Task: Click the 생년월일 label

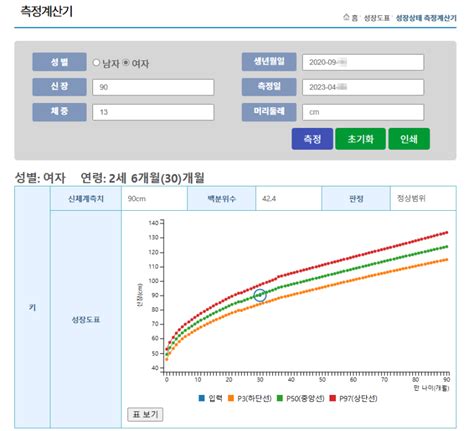Action: (x=269, y=62)
